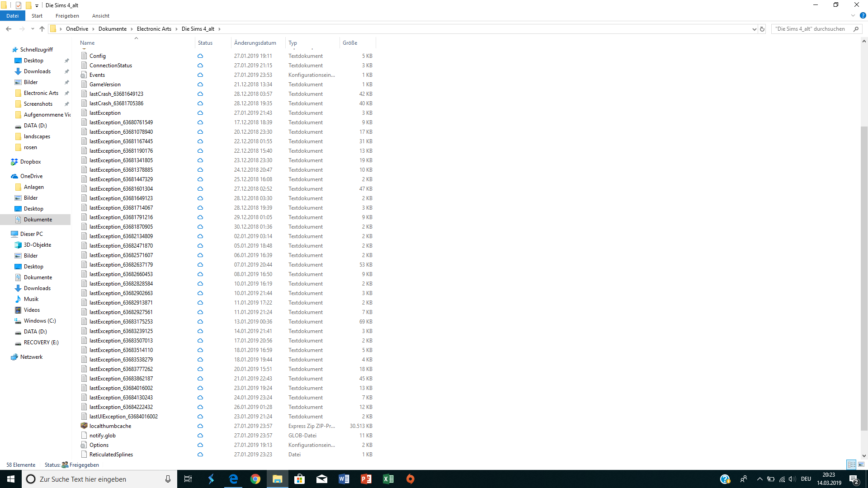Open the Datei menu
Screen dimensions: 868x488
tap(13, 16)
